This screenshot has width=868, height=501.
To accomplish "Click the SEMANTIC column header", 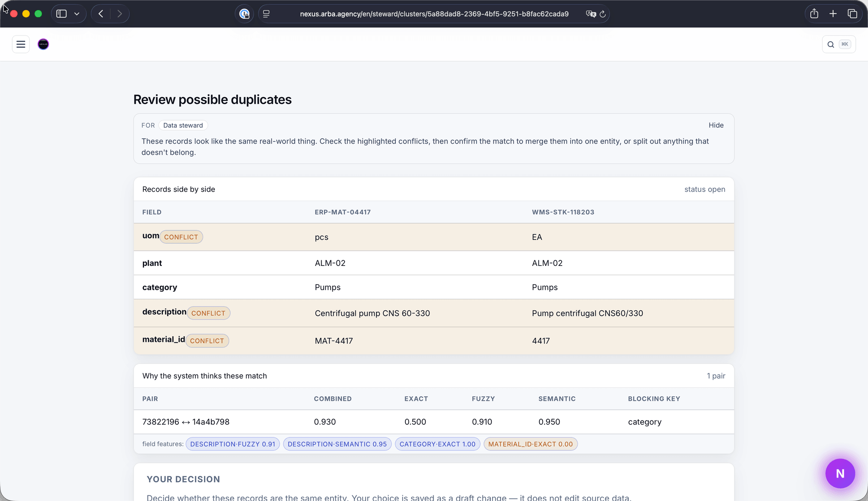I will pyautogui.click(x=557, y=399).
